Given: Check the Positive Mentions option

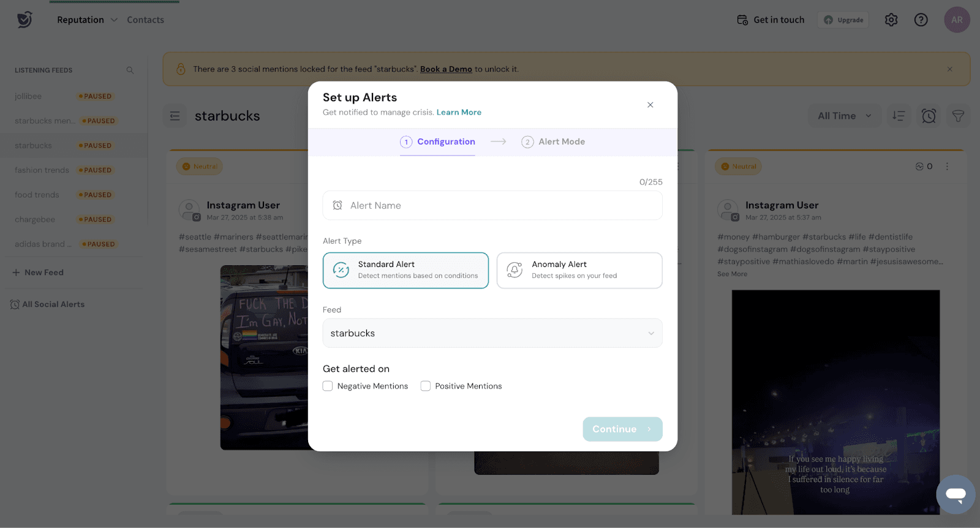Looking at the screenshot, I should point(426,386).
